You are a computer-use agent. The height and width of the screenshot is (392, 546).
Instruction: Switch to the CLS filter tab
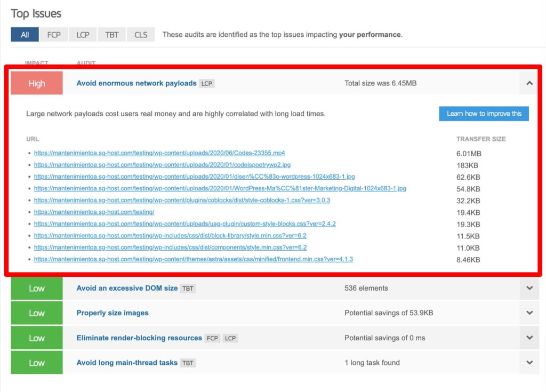(141, 35)
